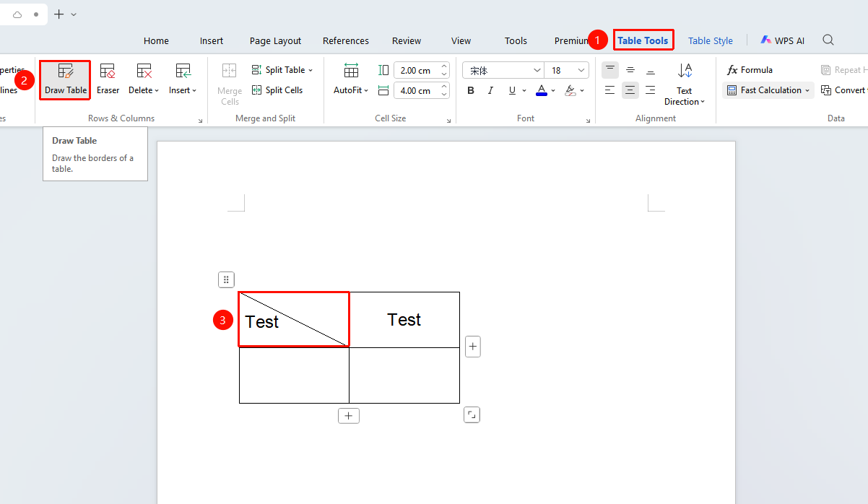
Task: Align cell text to vertical middle
Action: 630,70
